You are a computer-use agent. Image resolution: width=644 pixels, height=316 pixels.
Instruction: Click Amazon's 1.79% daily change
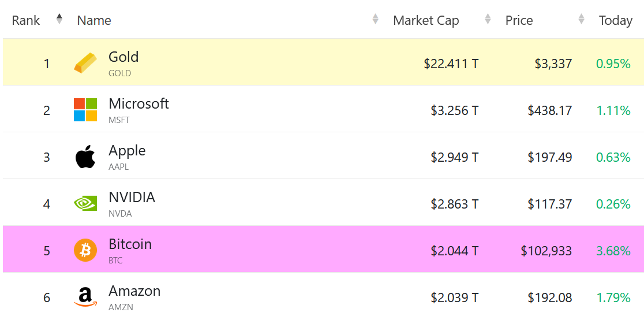click(613, 298)
